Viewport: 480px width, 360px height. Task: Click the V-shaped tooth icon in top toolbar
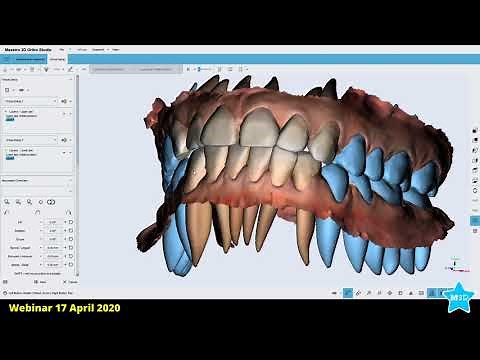point(46,69)
